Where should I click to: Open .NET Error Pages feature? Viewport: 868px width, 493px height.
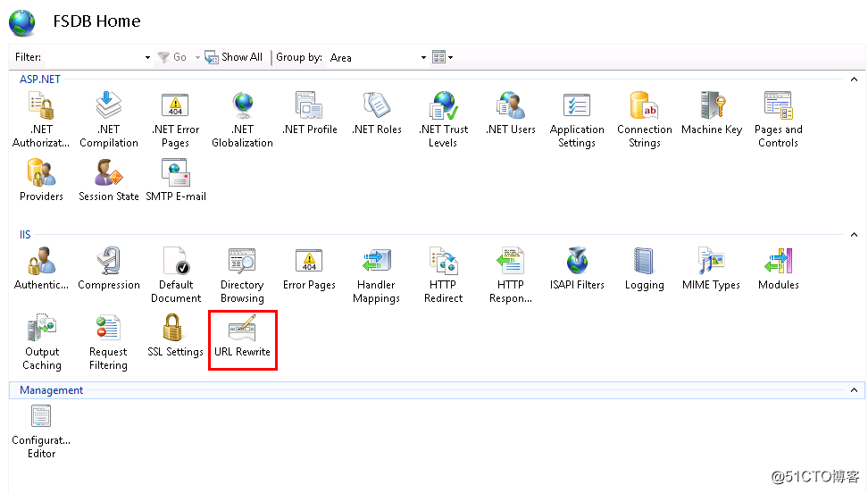pos(176,120)
